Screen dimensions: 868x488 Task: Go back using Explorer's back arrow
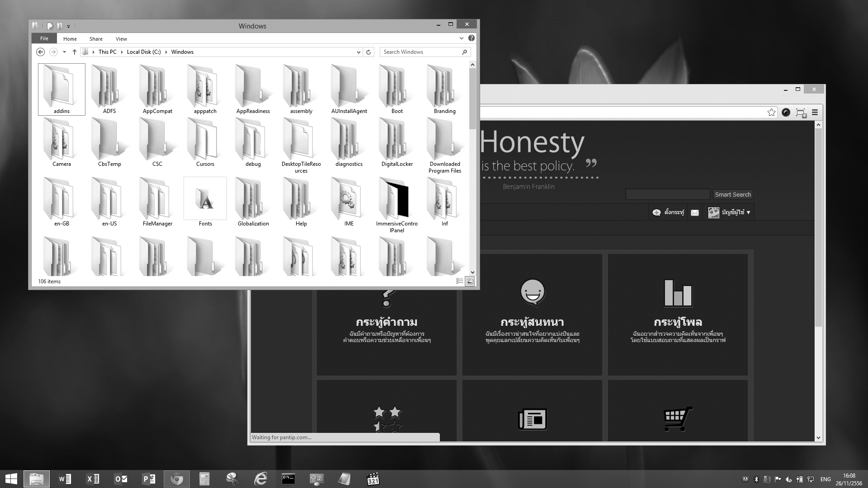40,52
